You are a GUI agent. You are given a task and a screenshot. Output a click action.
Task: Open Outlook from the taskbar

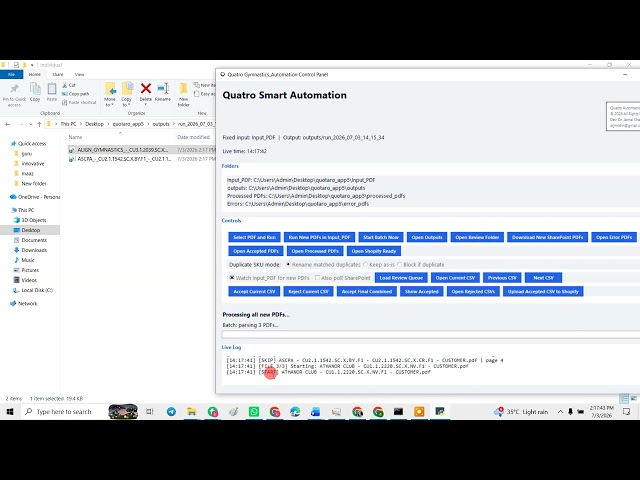coord(316,412)
